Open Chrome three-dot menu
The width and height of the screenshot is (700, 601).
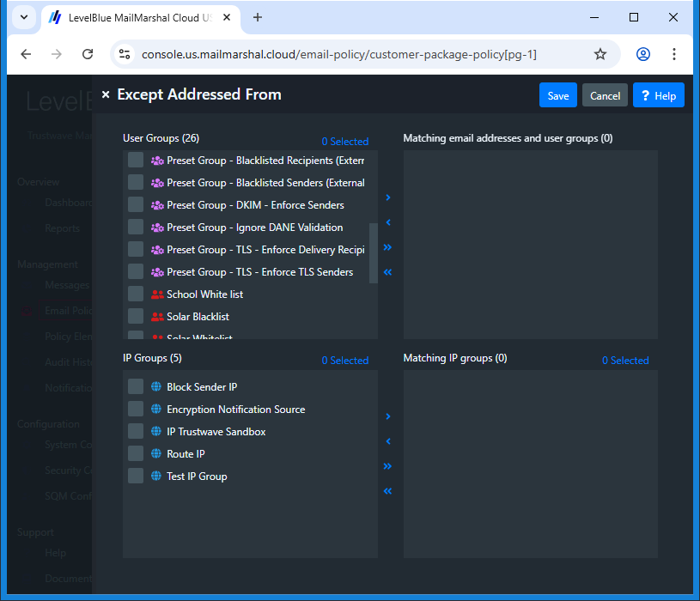(x=674, y=54)
